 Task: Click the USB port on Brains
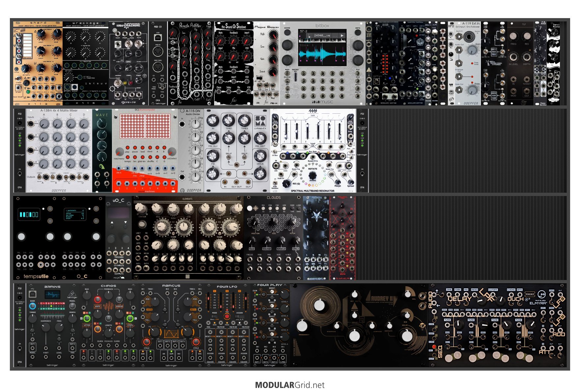32,294
